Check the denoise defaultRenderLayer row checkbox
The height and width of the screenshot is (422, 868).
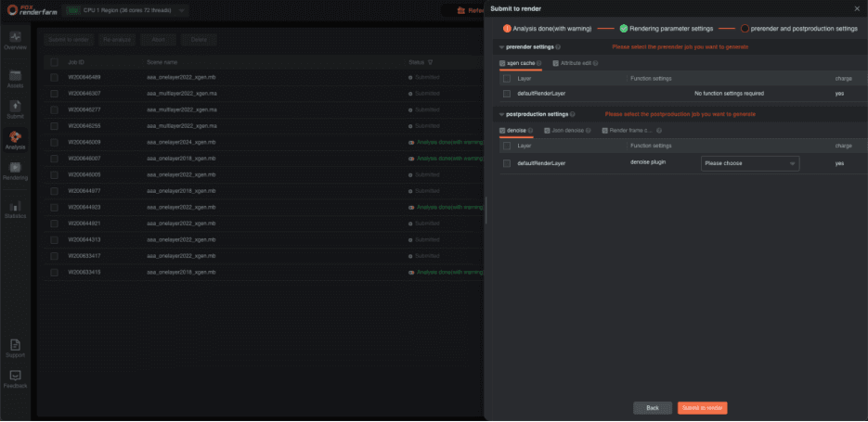tap(507, 163)
